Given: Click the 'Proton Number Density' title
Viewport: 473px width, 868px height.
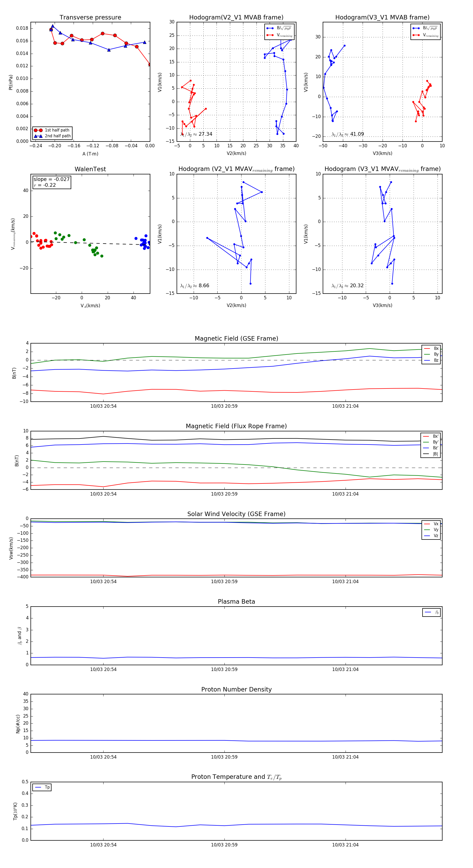Looking at the screenshot, I should [236, 689].
